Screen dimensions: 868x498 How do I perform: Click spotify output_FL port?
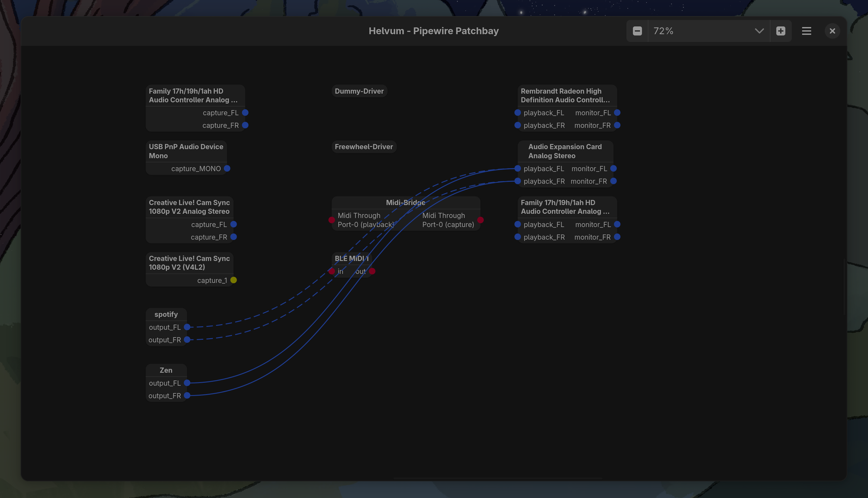(x=187, y=327)
